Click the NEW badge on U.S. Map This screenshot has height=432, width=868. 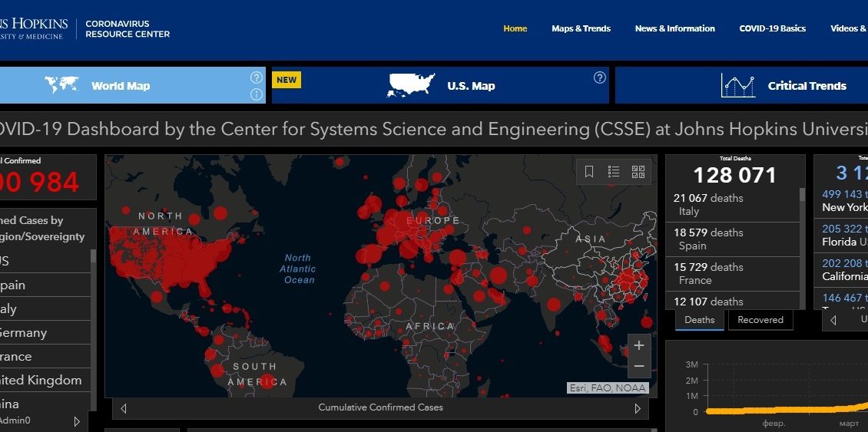[287, 80]
